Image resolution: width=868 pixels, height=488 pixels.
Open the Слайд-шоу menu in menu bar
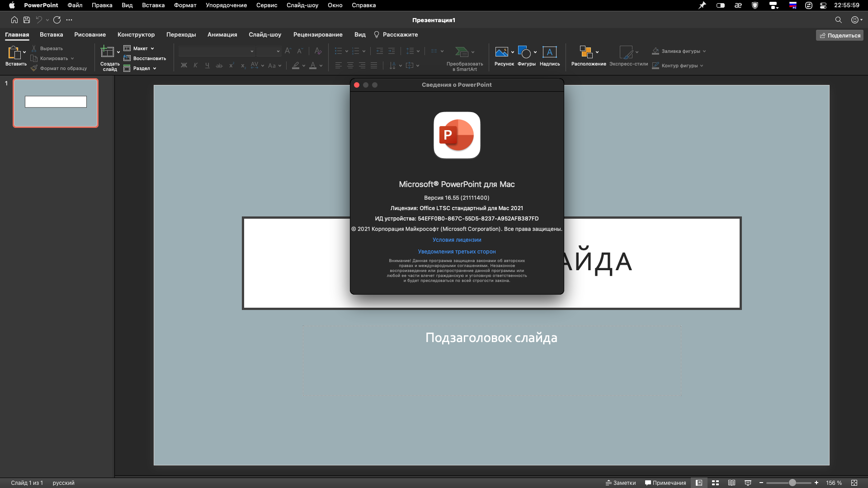click(x=302, y=5)
